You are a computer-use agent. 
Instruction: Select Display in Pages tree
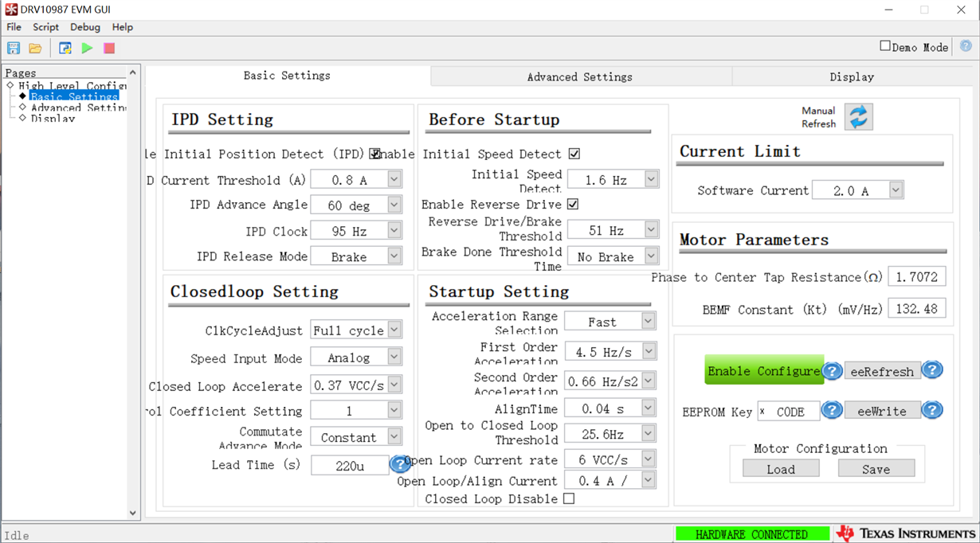pyautogui.click(x=53, y=119)
